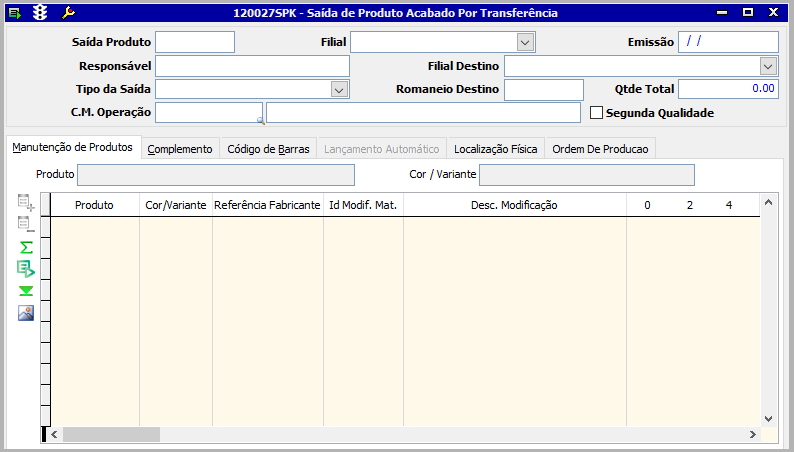Image resolution: width=794 pixels, height=452 pixels.
Task: Click the size column header 4
Action: (729, 205)
